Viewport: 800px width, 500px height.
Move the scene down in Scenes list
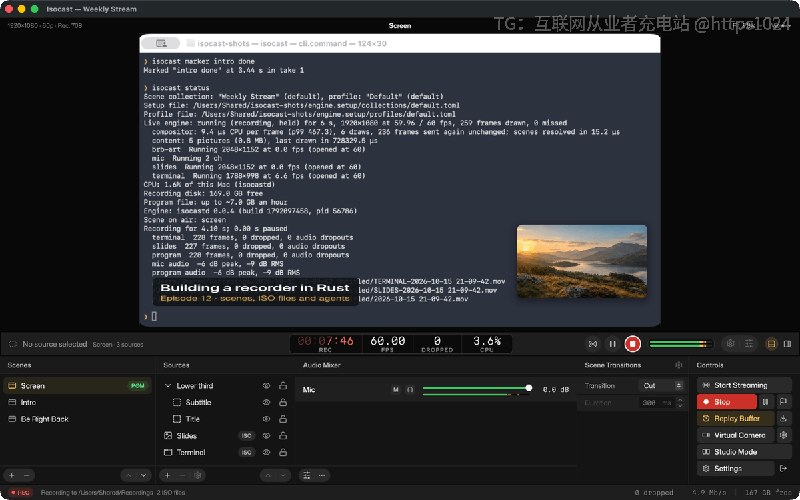point(143,475)
